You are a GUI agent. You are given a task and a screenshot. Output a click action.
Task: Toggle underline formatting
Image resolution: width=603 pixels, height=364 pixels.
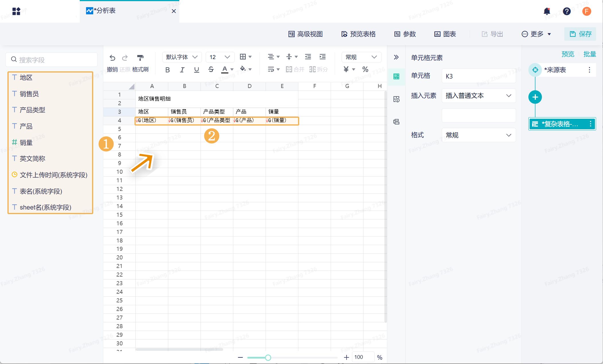coord(197,70)
